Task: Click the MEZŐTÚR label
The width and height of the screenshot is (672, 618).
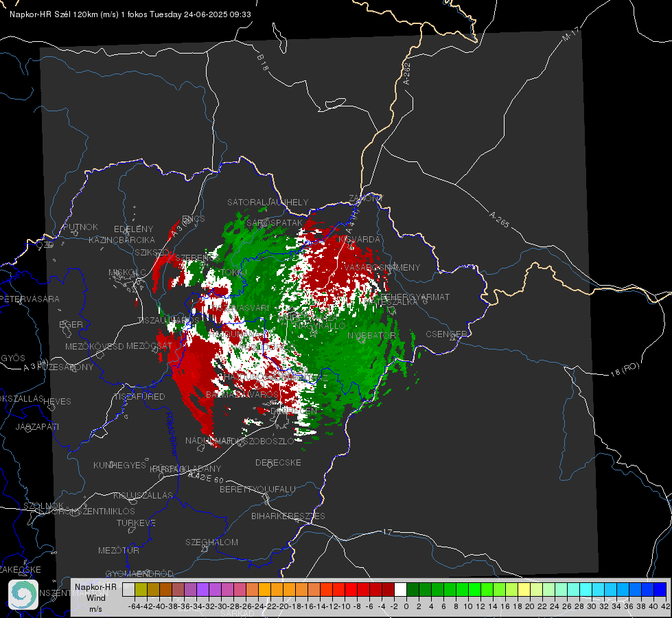Action: pyautogui.click(x=119, y=550)
